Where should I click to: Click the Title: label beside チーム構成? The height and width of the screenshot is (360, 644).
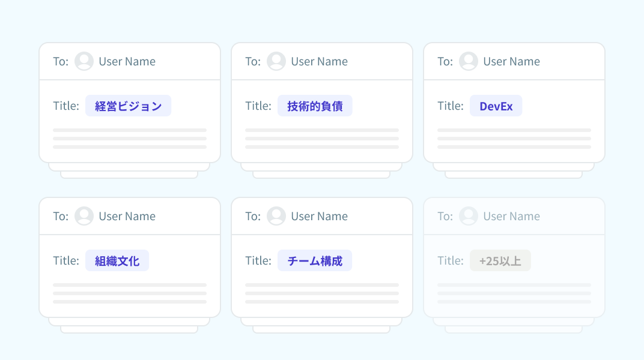pyautogui.click(x=258, y=260)
